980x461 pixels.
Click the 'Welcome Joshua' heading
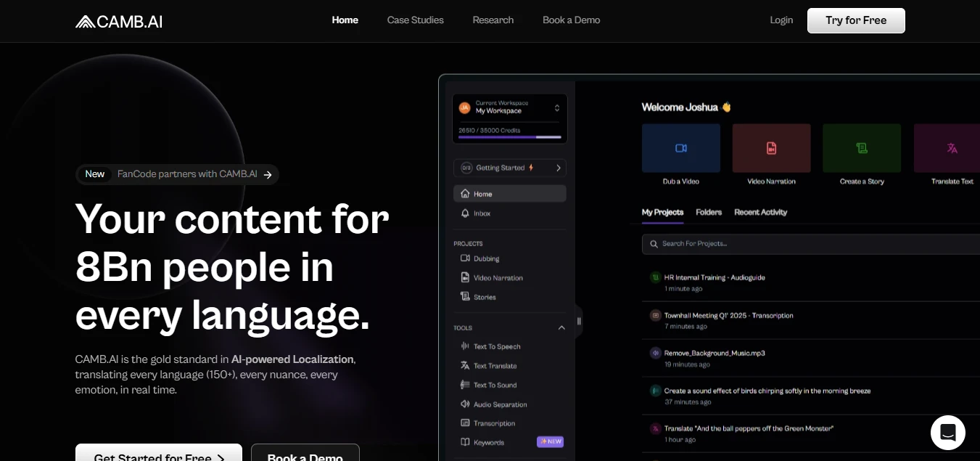coord(686,107)
